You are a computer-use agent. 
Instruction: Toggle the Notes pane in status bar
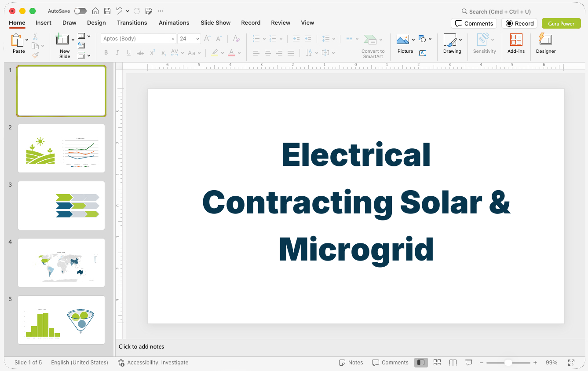tap(351, 363)
